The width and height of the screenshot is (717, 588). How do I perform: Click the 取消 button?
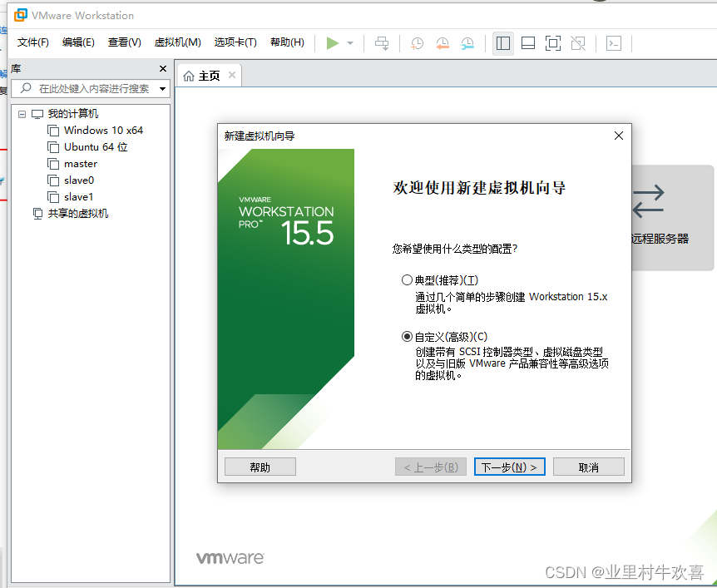(589, 467)
